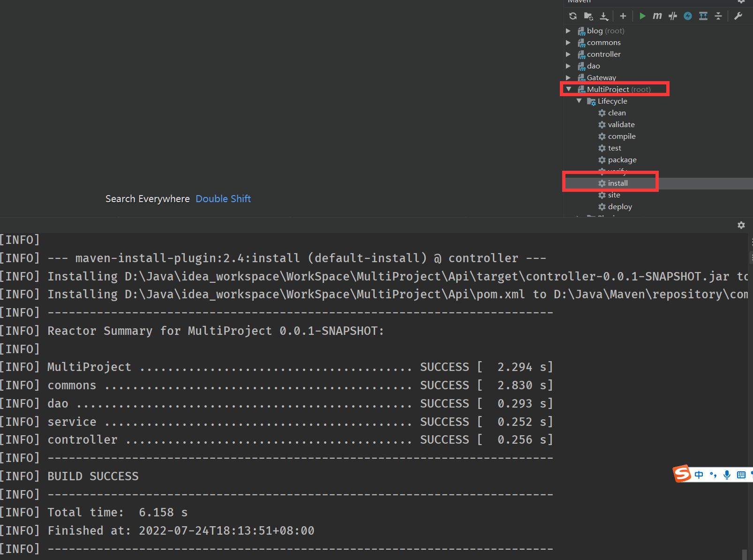This screenshot has width=753, height=560.
Task: Click the Double Shift shortcut link
Action: (x=223, y=199)
